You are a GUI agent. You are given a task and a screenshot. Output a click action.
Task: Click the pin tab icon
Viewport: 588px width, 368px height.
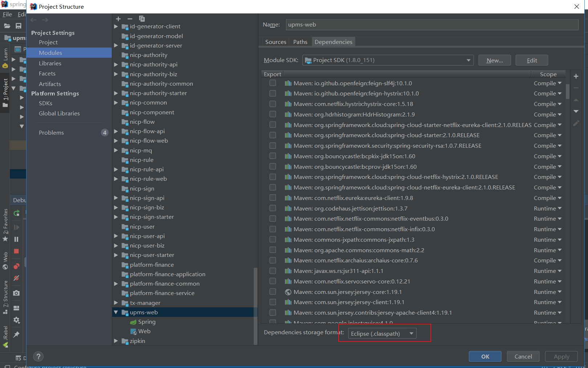click(x=16, y=335)
